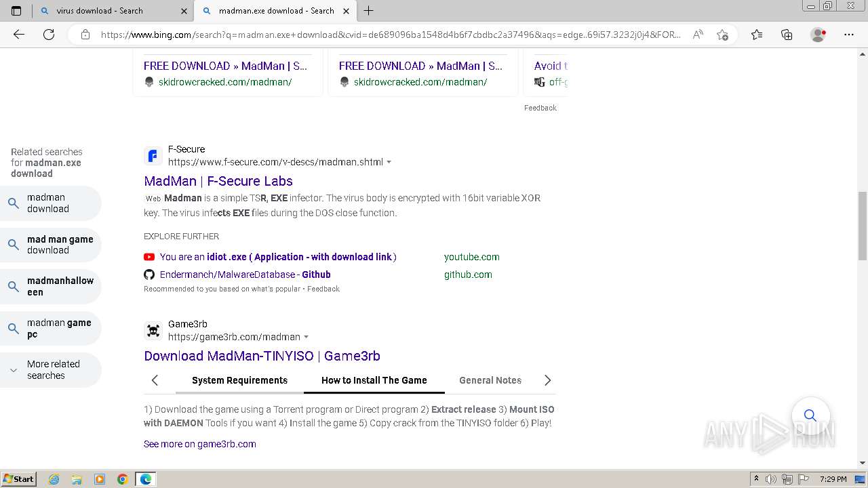Screen dimensions: 868x488
Task: Open a new browser tab
Action: point(369,11)
